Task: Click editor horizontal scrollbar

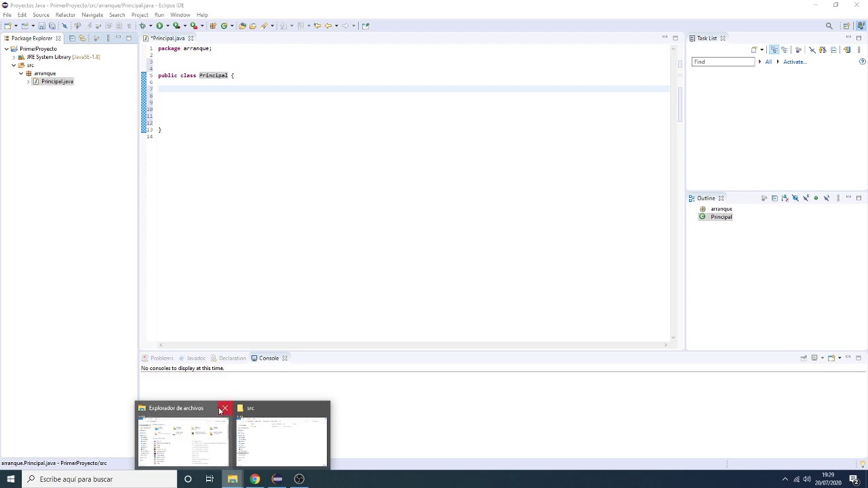Action: 412,345
